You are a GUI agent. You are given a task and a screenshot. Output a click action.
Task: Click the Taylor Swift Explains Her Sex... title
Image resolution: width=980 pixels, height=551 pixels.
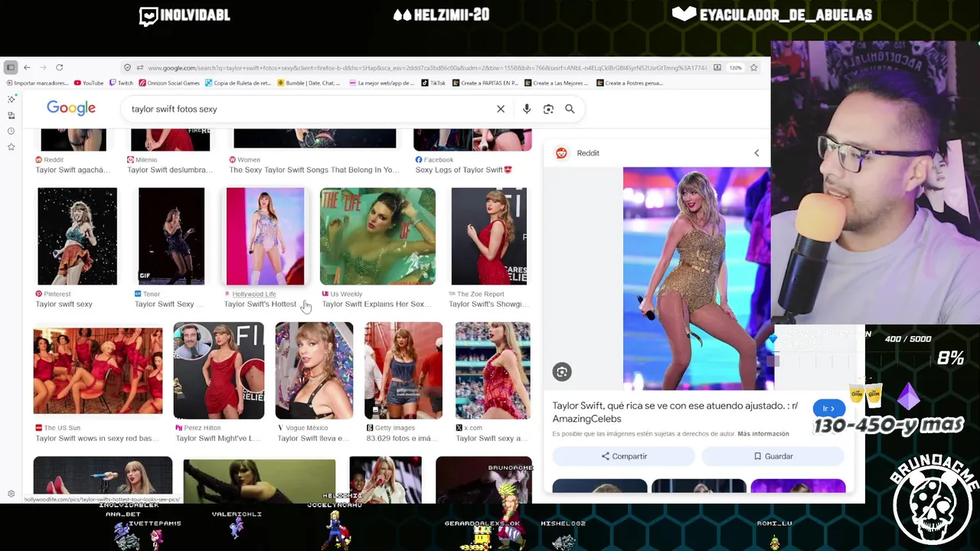tap(376, 304)
